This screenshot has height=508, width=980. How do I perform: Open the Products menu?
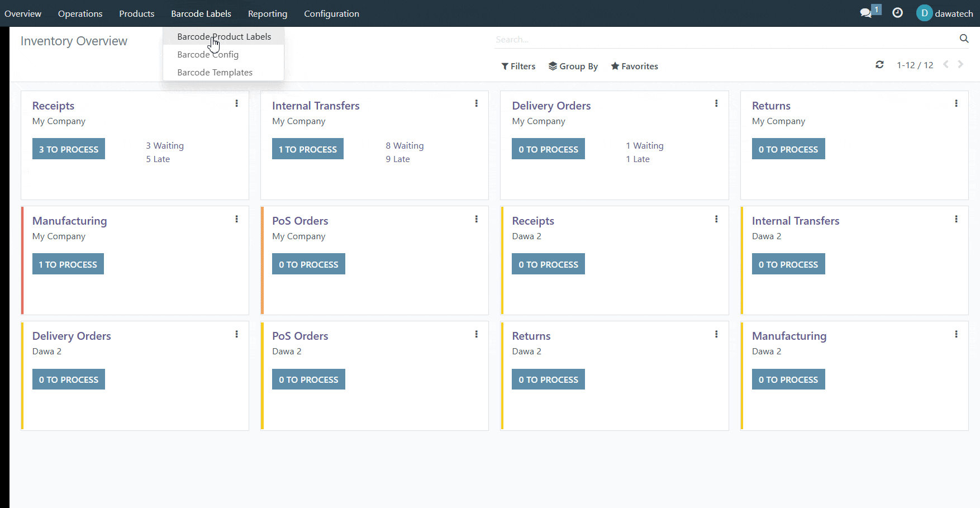point(136,13)
